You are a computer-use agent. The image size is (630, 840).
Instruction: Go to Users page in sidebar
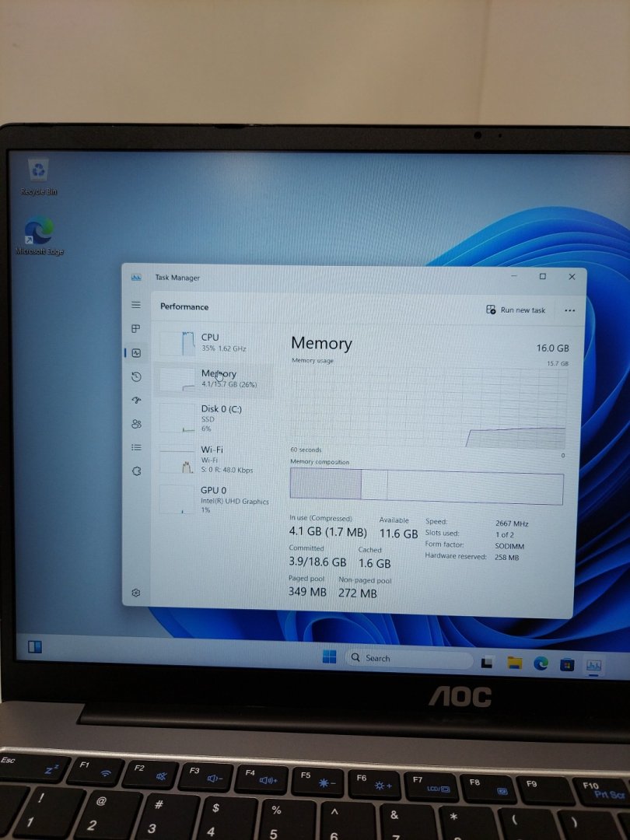(x=136, y=424)
